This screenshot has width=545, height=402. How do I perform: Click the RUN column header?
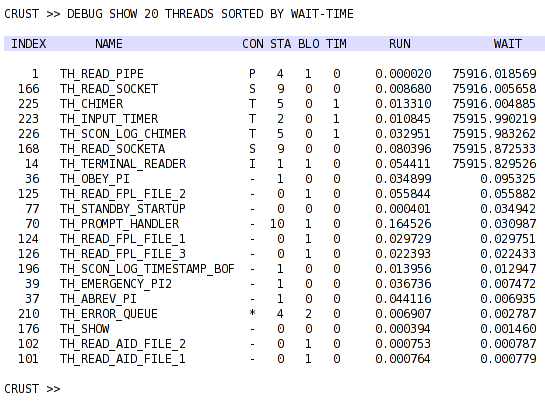[x=400, y=44]
